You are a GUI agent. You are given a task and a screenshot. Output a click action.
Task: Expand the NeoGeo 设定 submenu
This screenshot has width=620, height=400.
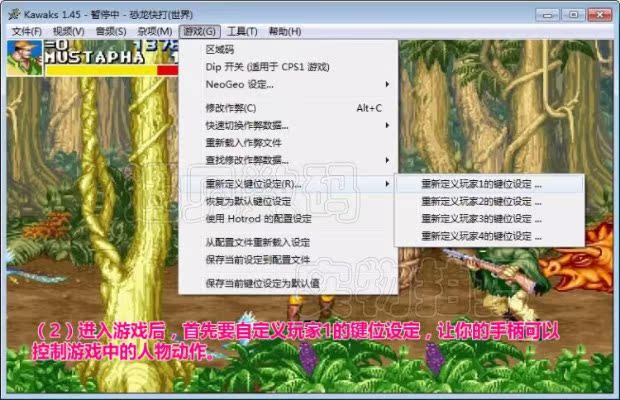pos(288,84)
